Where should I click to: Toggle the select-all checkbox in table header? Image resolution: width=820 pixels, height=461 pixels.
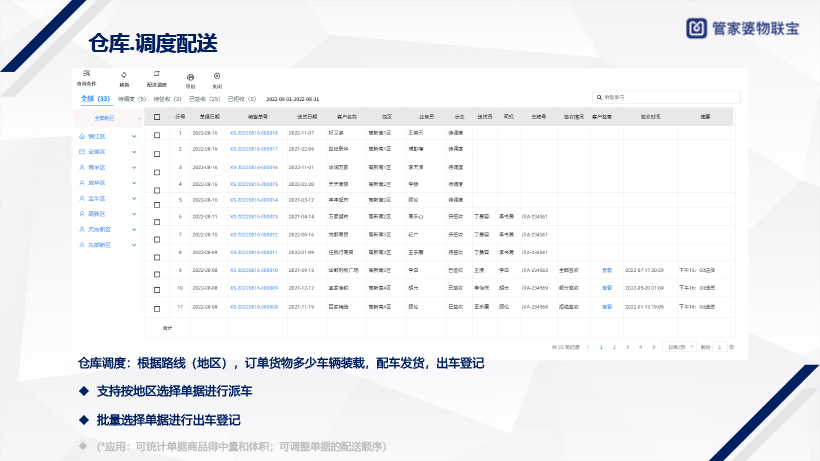coord(156,117)
